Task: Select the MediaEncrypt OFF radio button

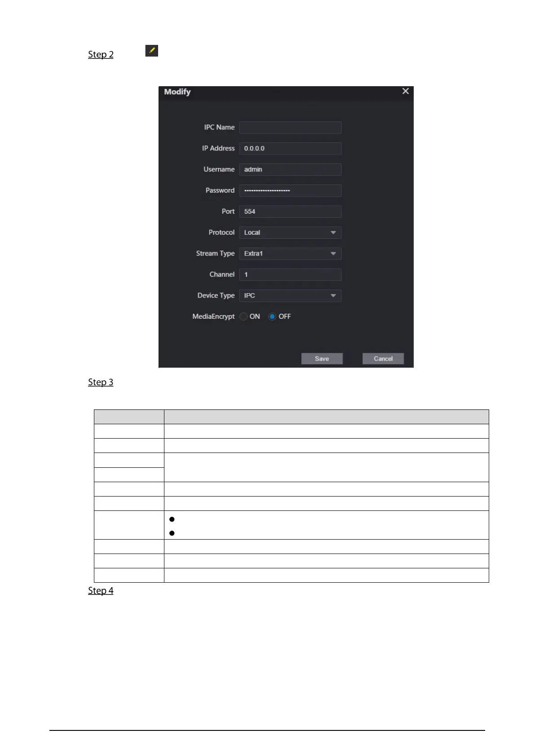Action: [272, 316]
